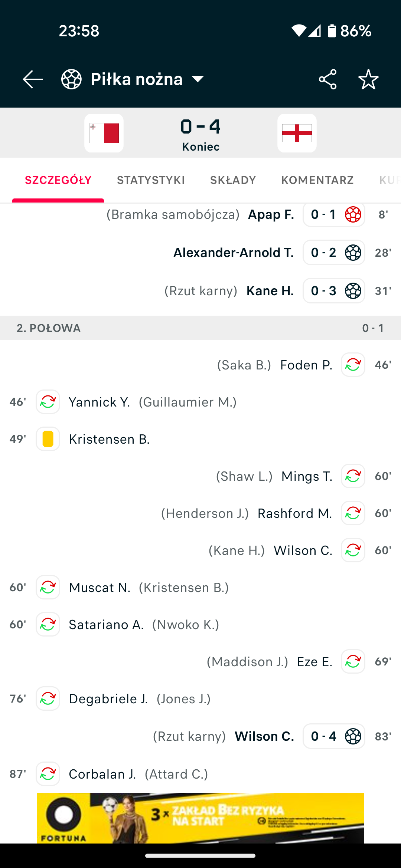Screen dimensions: 401x868
Task: Tap the back arrow icon
Action: [33, 79]
